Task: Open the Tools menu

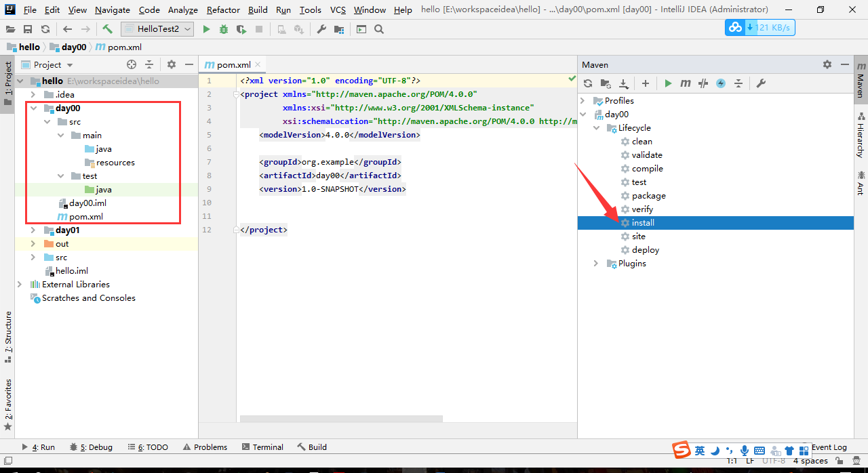Action: coord(311,9)
